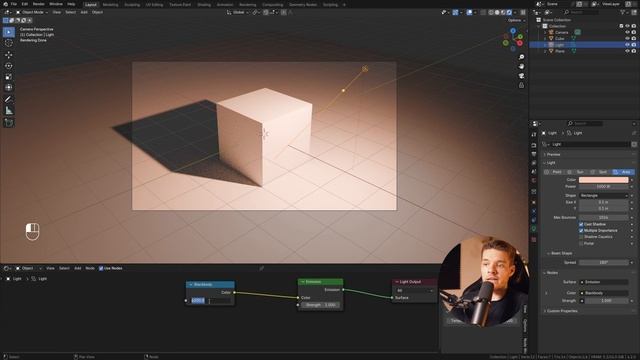Toggle Multiple Importance checkbox
This screenshot has height=360, width=640.
coord(581,231)
